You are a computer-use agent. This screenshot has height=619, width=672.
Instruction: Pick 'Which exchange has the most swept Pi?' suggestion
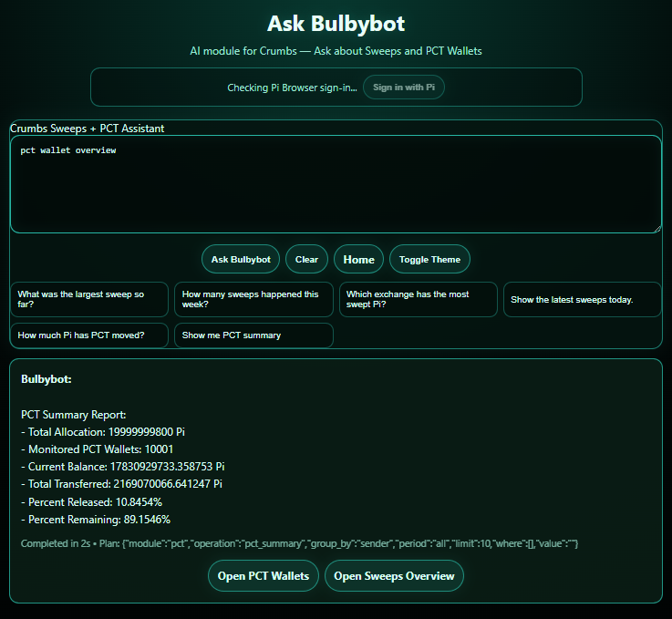(x=419, y=299)
